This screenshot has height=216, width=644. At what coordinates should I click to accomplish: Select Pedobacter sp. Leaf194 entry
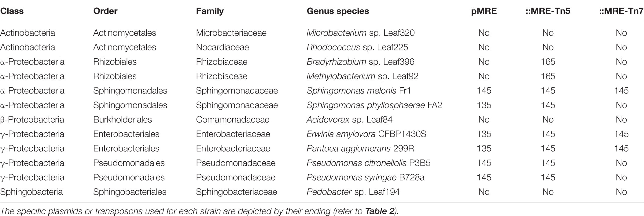click(353, 192)
